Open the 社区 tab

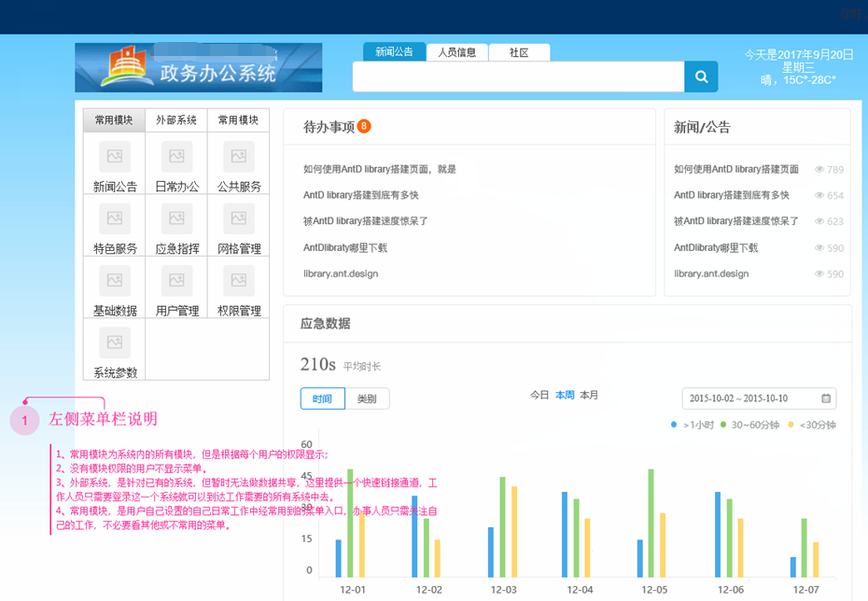[518, 52]
